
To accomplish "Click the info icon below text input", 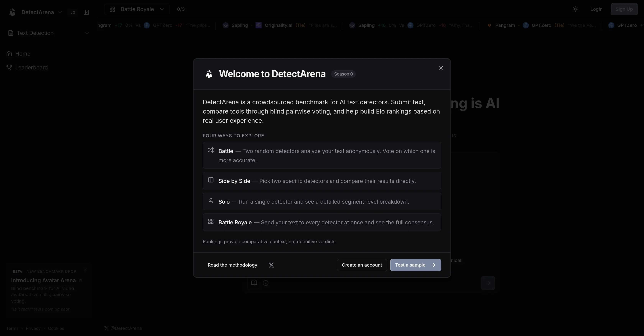I will pyautogui.click(x=265, y=283).
